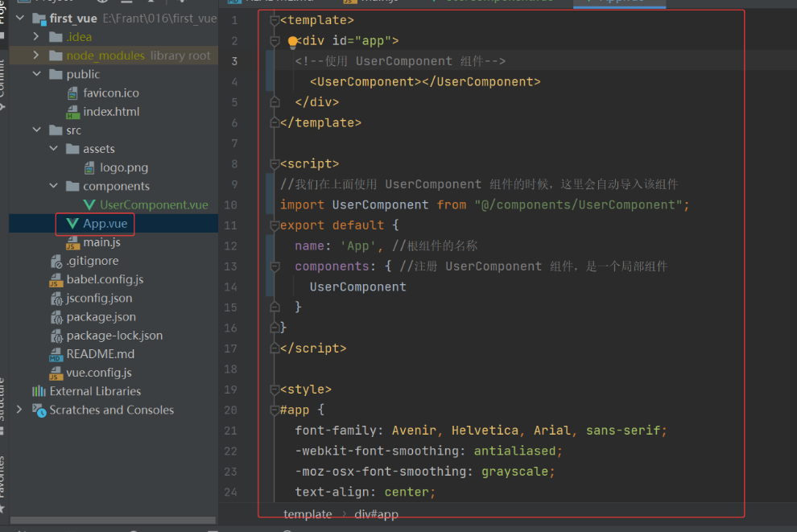Fold the #app CSS rule at line 20
This screenshot has height=532, width=797.
(275, 410)
